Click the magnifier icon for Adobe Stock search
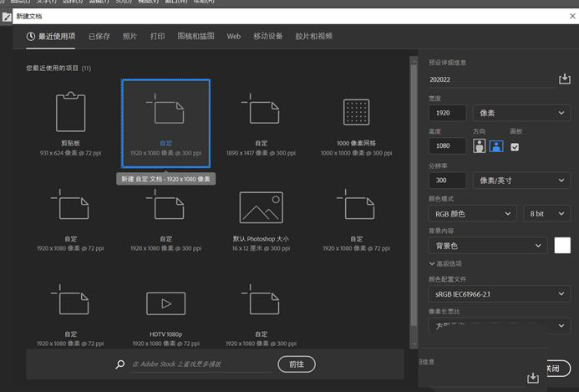The height and width of the screenshot is (392, 579). (120, 364)
